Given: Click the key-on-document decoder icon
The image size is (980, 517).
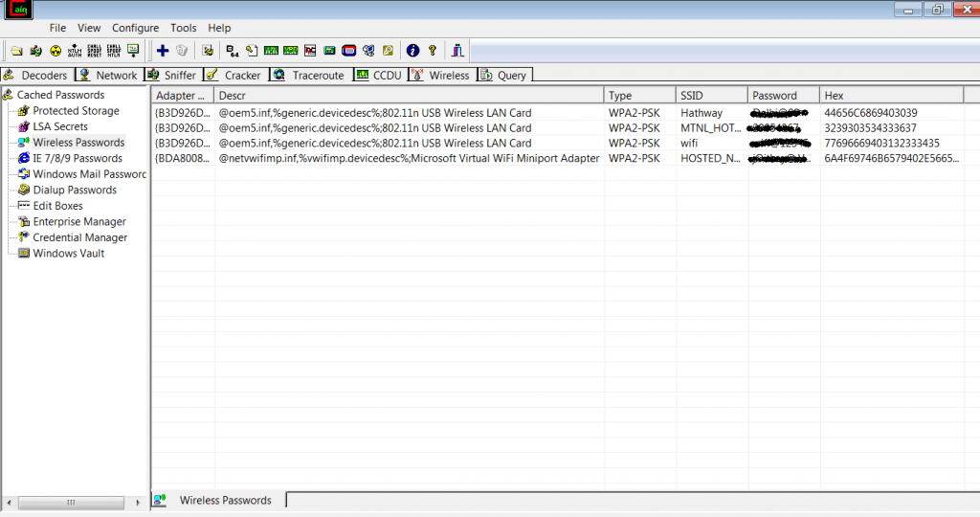Looking at the screenshot, I should click(x=252, y=51).
